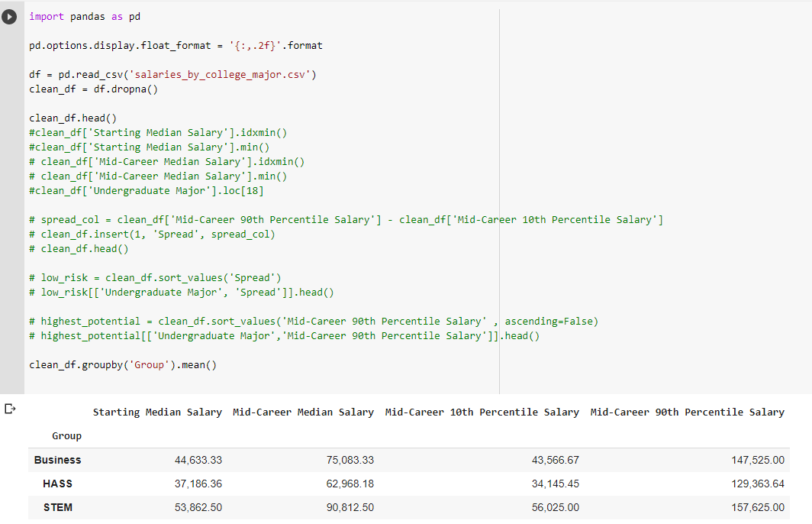This screenshot has height=524, width=812.
Task: Click HASS 90th percentile value 129,363.64
Action: [x=758, y=484]
